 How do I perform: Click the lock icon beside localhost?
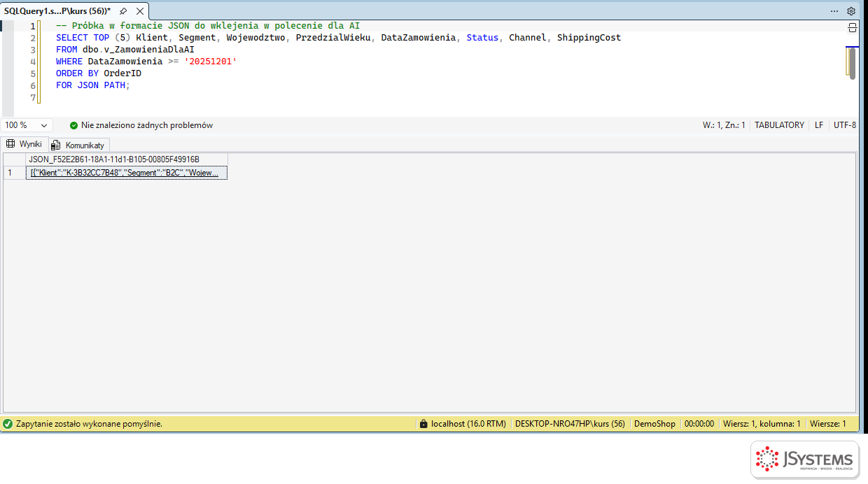423,424
